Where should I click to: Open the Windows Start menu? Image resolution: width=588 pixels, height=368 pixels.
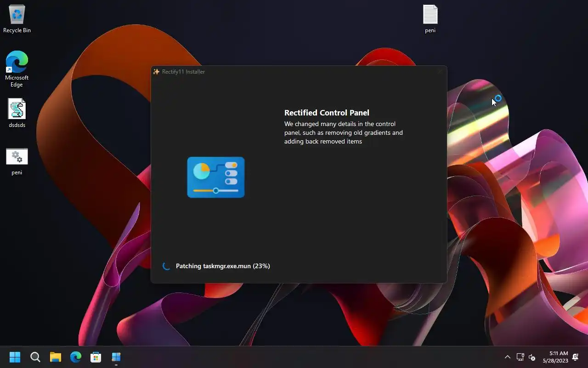click(x=15, y=357)
